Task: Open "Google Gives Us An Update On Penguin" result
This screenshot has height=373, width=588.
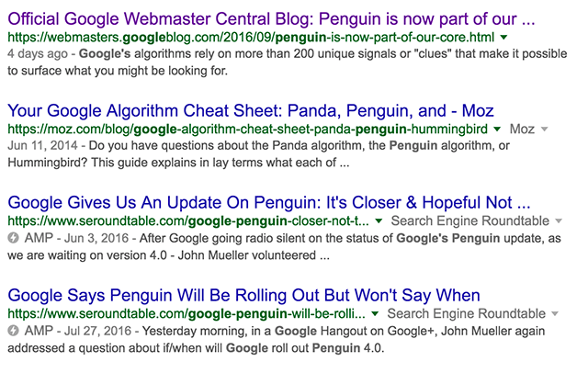Action: 269,202
